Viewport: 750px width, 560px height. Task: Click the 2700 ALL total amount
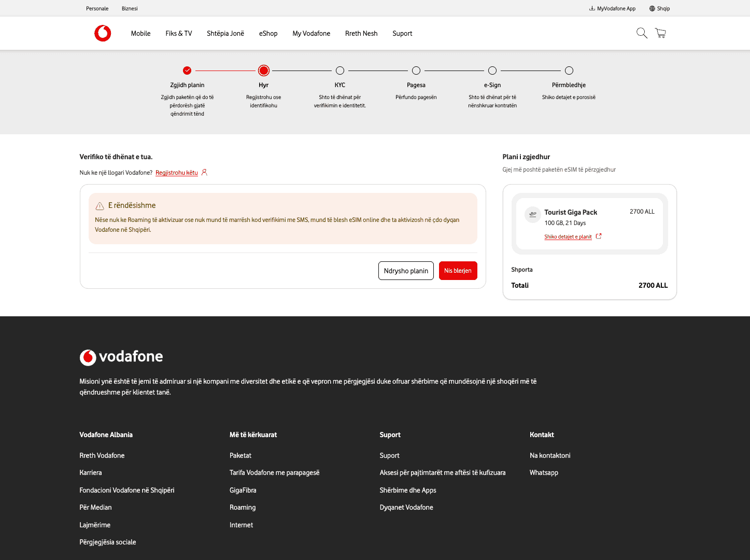(x=653, y=285)
